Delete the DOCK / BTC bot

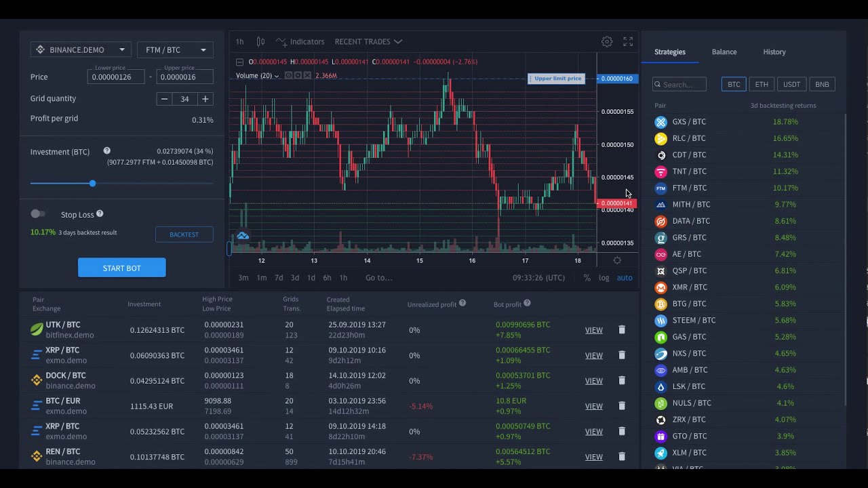(622, 380)
